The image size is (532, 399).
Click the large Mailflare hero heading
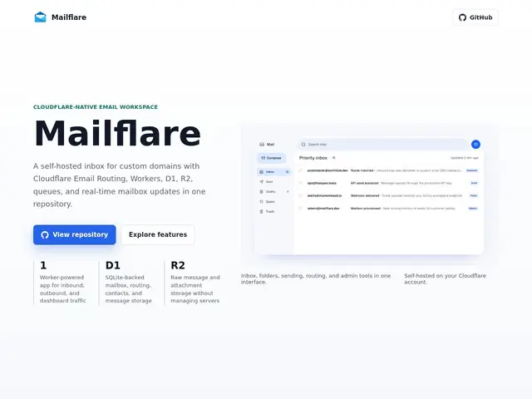117,133
